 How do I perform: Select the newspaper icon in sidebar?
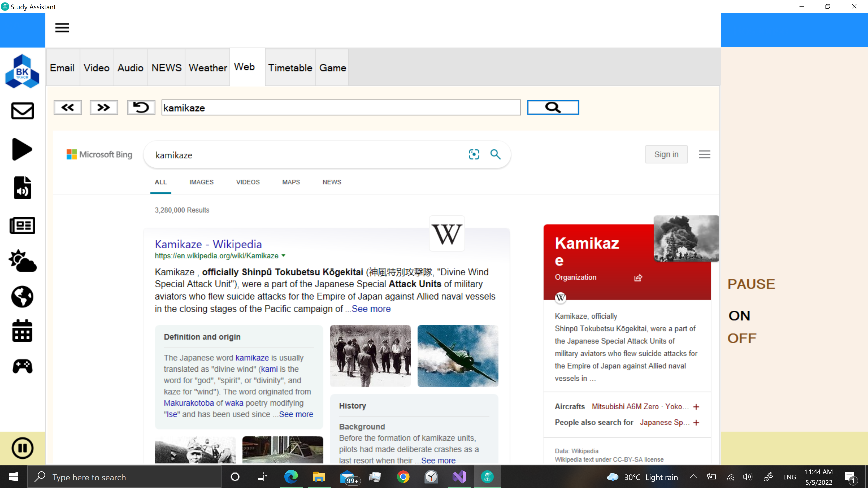pyautogui.click(x=22, y=226)
